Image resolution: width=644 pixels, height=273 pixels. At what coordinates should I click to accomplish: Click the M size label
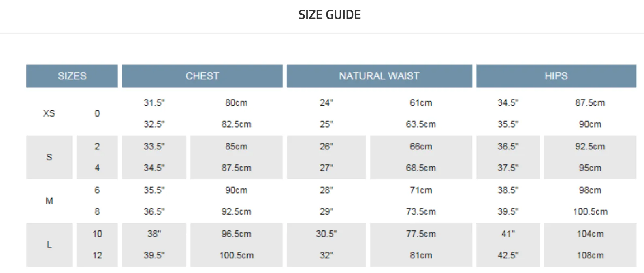pos(49,201)
